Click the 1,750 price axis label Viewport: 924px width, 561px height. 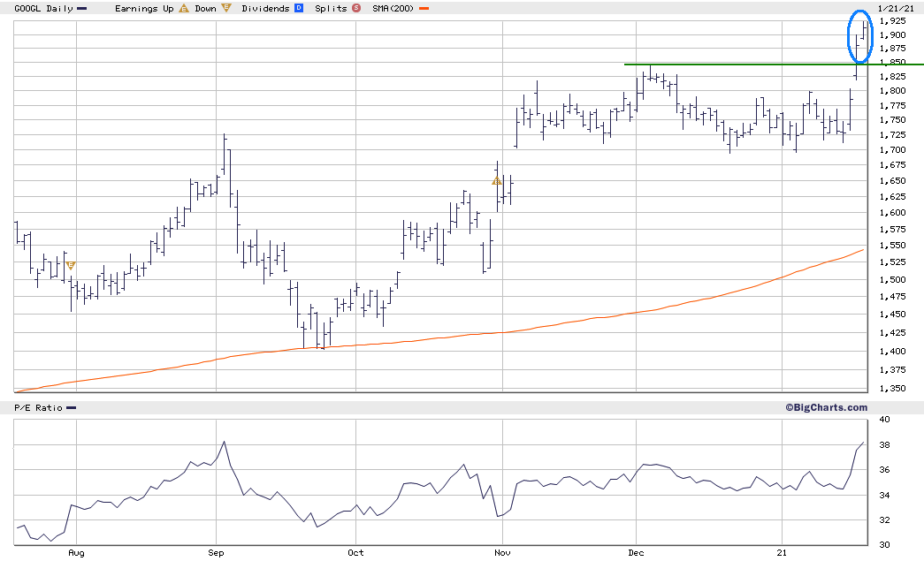coord(893,120)
